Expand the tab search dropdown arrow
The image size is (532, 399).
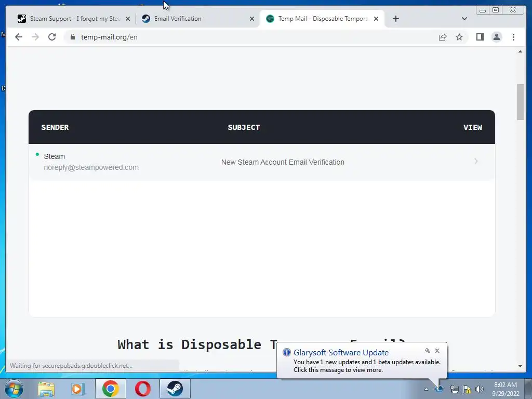coord(464,19)
